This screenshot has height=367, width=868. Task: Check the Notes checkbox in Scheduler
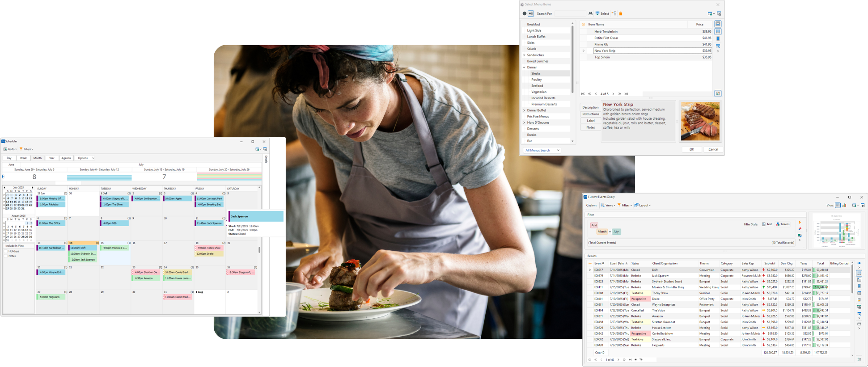(6, 256)
